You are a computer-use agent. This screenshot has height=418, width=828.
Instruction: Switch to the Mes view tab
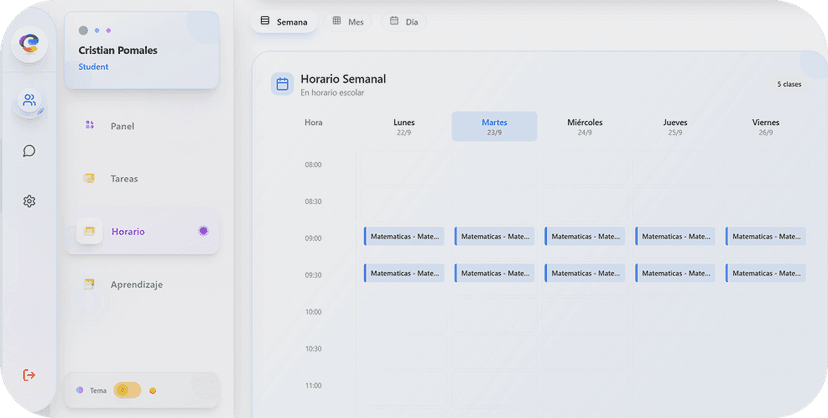348,21
